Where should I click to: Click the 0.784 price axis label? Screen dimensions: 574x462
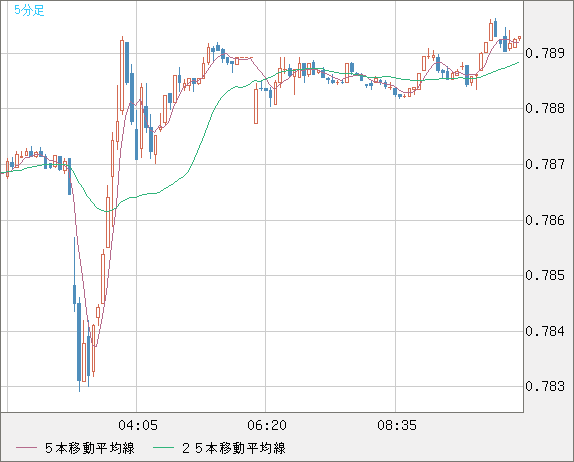[x=545, y=331]
